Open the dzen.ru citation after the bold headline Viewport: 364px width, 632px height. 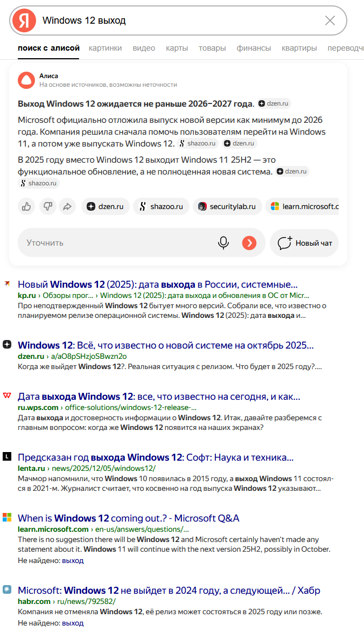(x=274, y=103)
